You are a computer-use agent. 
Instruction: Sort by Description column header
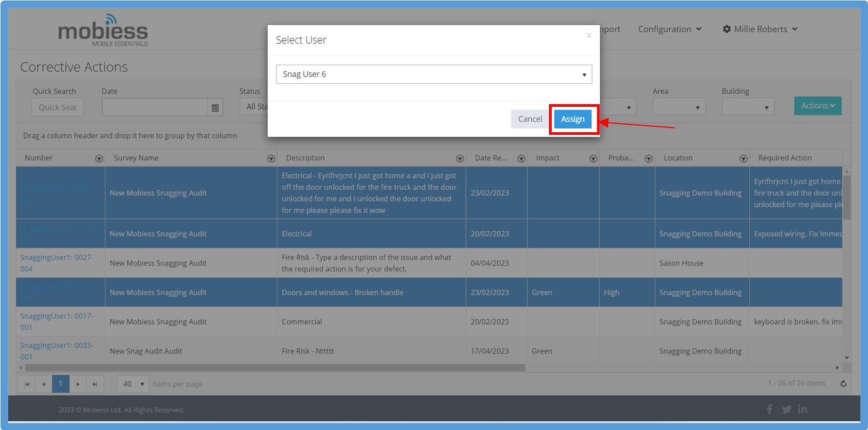pyautogui.click(x=305, y=158)
